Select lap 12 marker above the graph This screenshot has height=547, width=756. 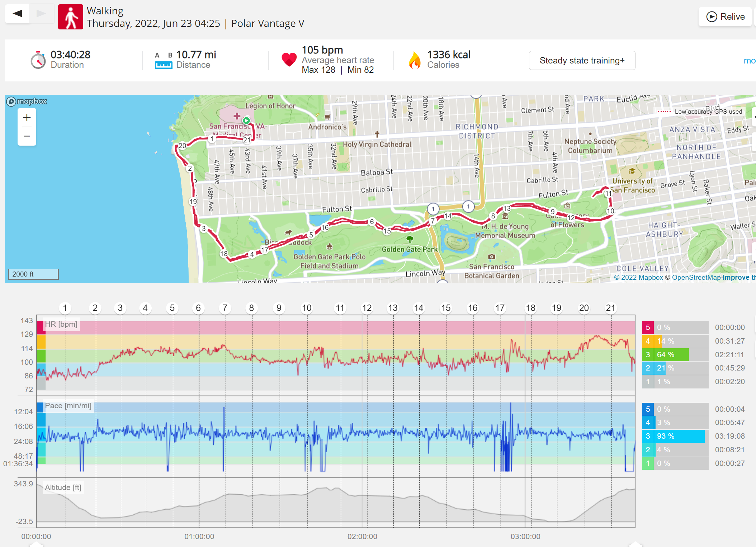[367, 308]
